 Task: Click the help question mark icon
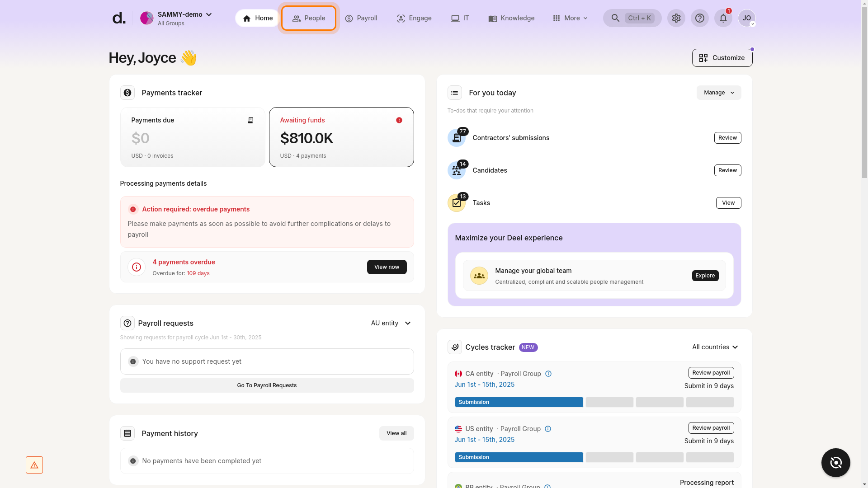pyautogui.click(x=700, y=18)
